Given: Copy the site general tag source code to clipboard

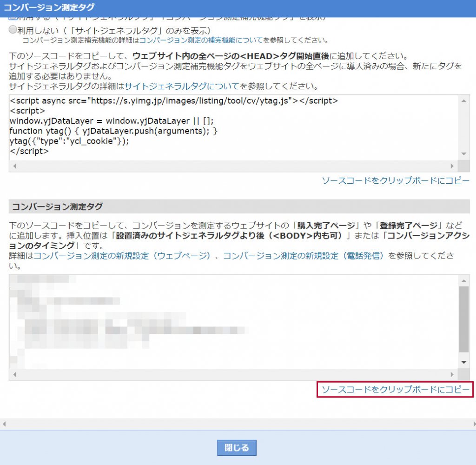Looking at the screenshot, I should (x=395, y=181).
